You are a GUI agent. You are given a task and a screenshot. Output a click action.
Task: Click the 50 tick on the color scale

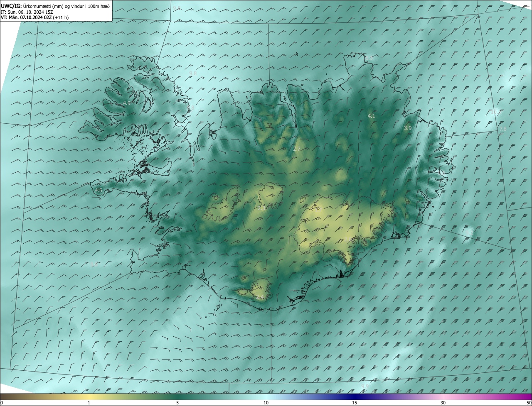pyautogui.click(x=529, y=403)
